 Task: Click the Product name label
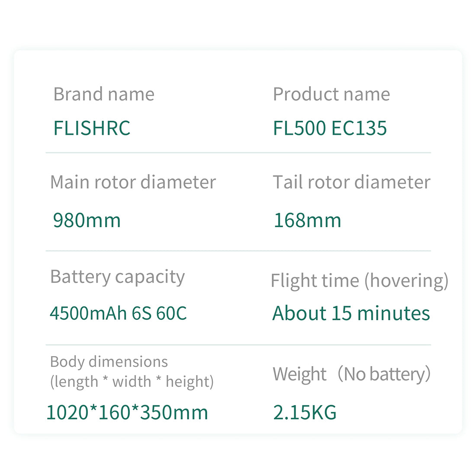[x=331, y=94]
